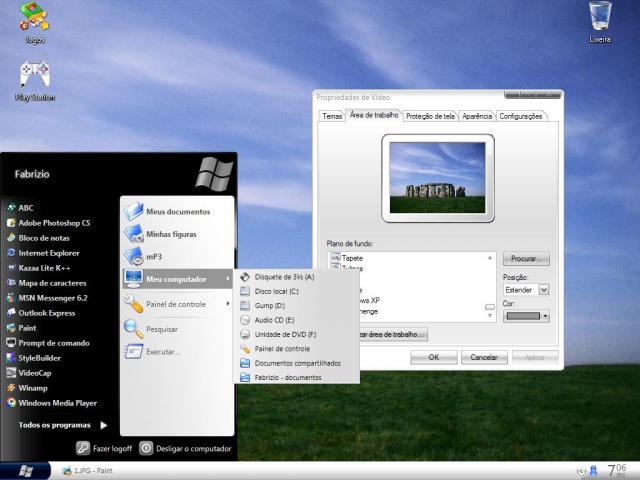The image size is (640, 480).
Task: Switch to the Aparência tab
Action: tap(477, 116)
